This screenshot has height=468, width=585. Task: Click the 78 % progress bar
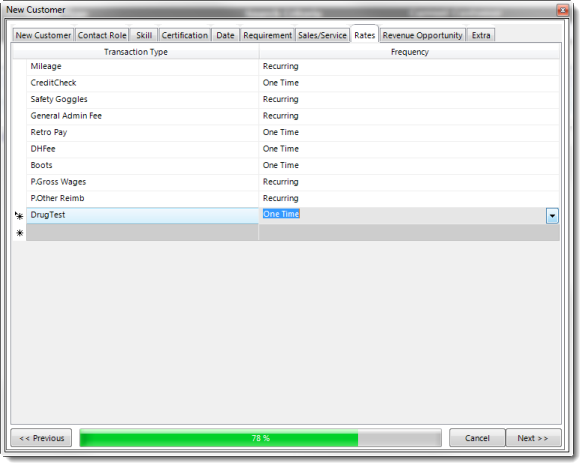tap(260, 438)
